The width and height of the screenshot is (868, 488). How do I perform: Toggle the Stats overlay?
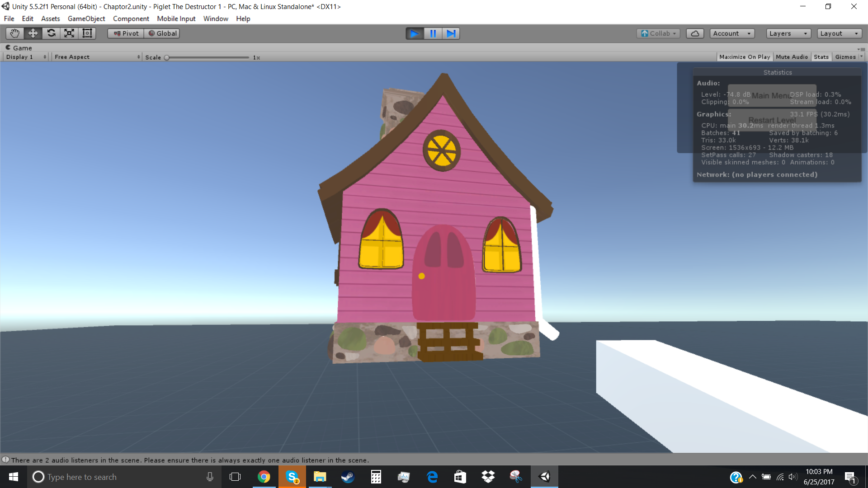[821, 57]
